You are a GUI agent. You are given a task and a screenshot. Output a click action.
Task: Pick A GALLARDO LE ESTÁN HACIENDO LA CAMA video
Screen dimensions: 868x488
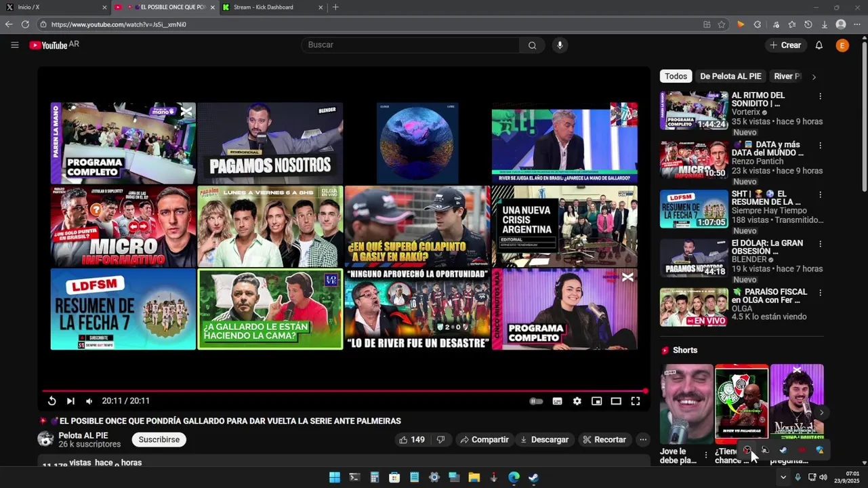pyautogui.click(x=270, y=309)
